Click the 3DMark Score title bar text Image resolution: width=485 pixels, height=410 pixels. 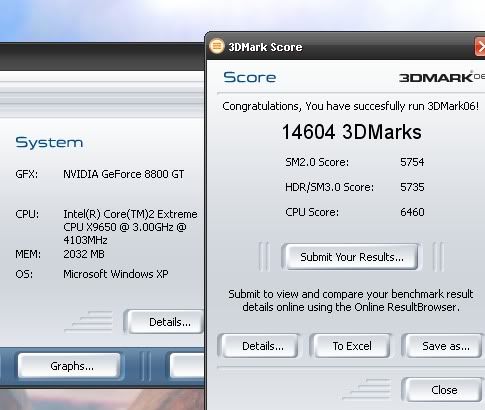click(265, 47)
